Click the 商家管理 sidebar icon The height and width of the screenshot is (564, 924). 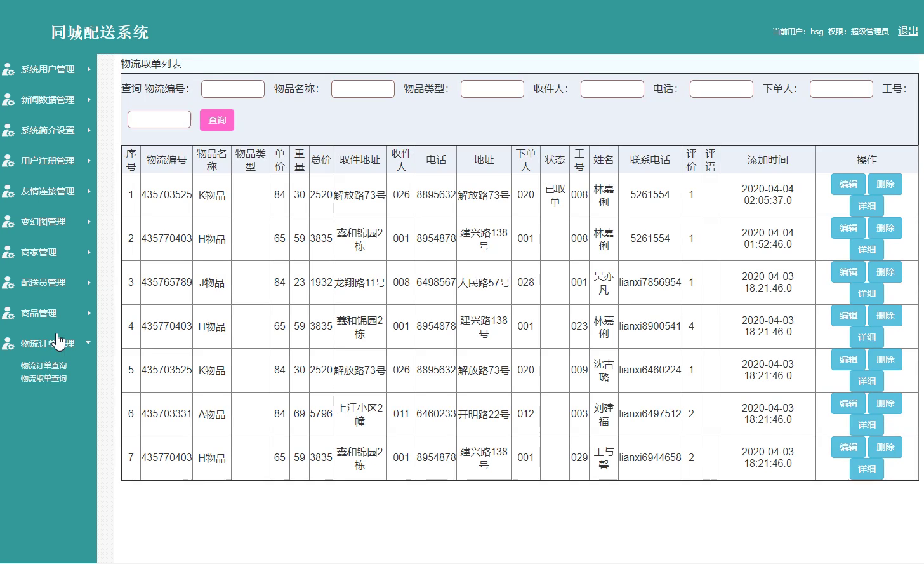(x=8, y=252)
